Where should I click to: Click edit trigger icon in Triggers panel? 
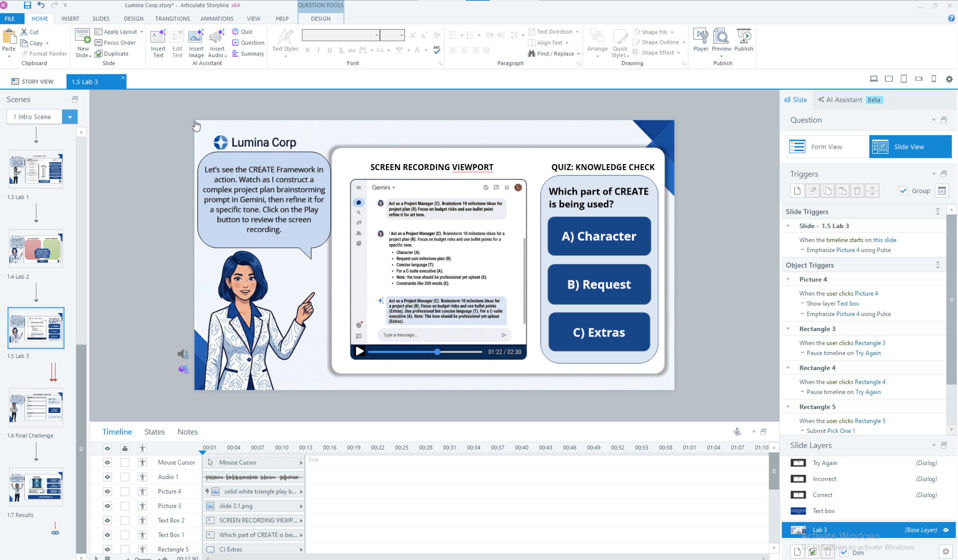click(812, 191)
